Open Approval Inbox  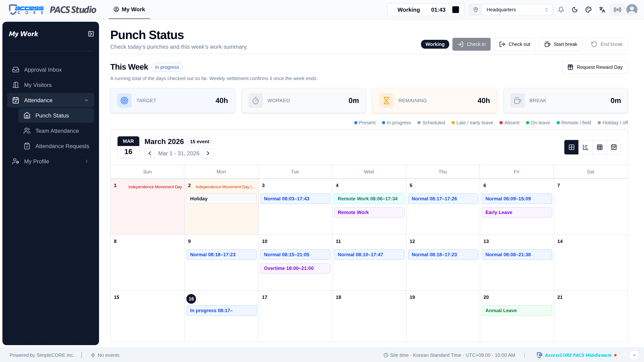[51, 70]
